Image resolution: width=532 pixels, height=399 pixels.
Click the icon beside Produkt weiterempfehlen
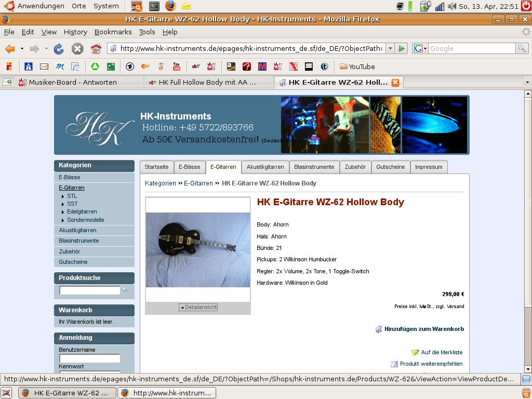click(394, 364)
